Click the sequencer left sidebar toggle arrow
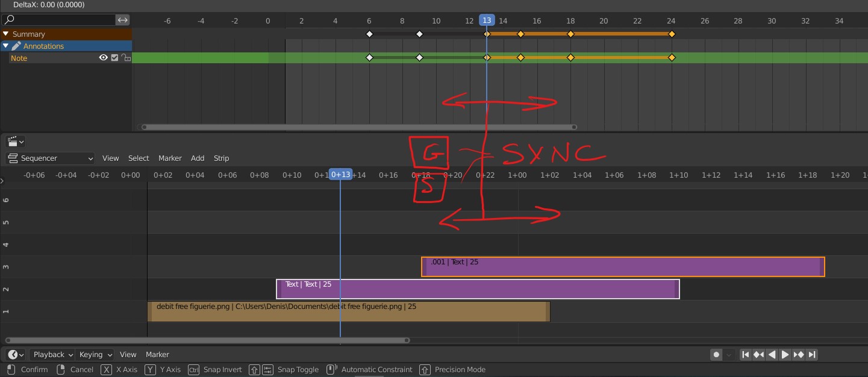868x377 pixels. tap(2, 181)
